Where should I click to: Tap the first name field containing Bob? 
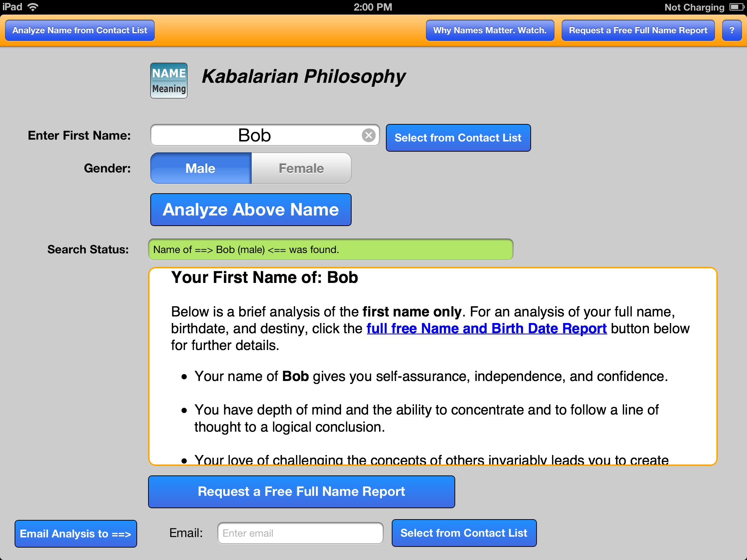[x=265, y=135]
